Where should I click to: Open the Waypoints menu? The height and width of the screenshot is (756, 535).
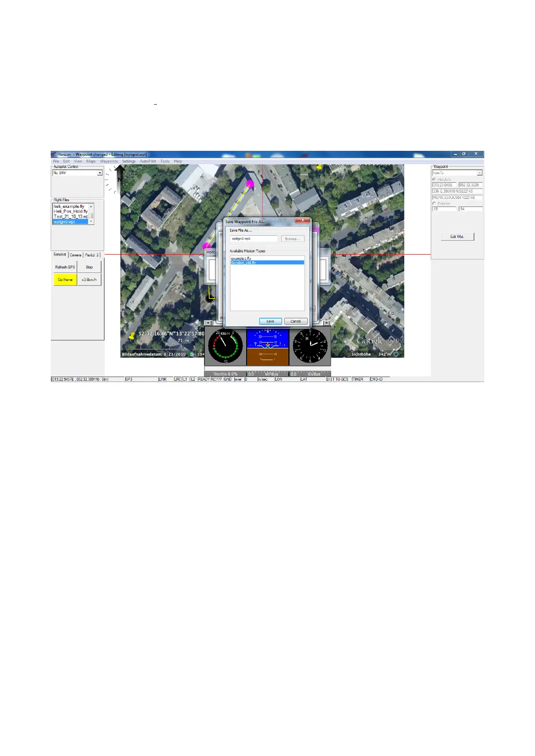(x=109, y=161)
